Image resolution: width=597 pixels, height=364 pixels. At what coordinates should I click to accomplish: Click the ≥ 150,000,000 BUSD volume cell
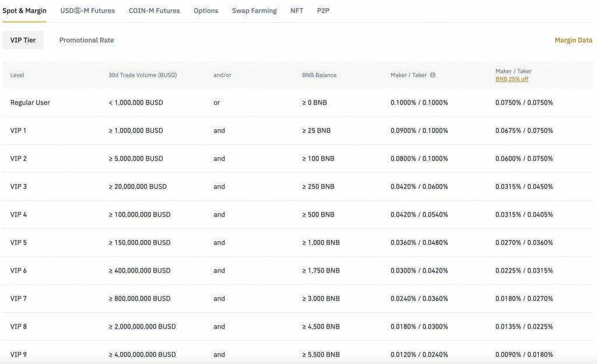click(x=140, y=242)
